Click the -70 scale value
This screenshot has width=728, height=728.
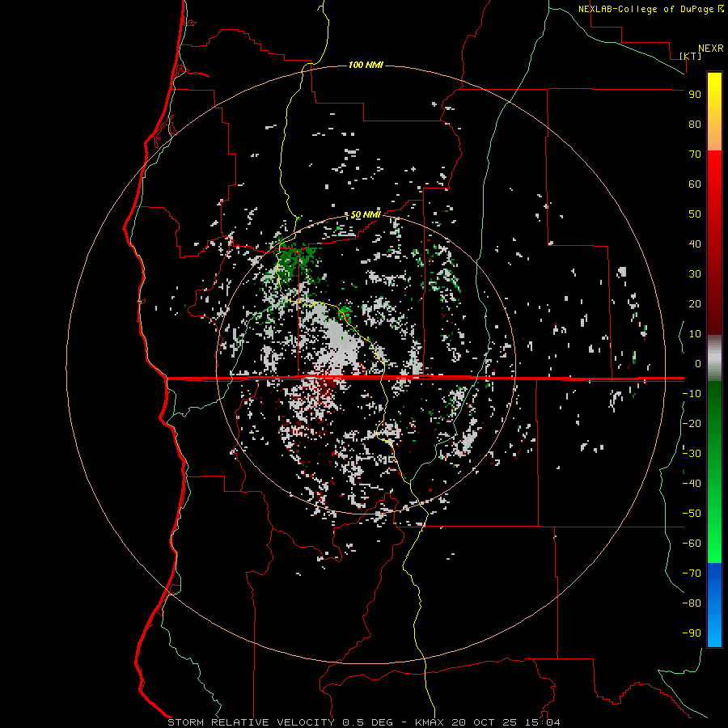pyautogui.click(x=692, y=574)
